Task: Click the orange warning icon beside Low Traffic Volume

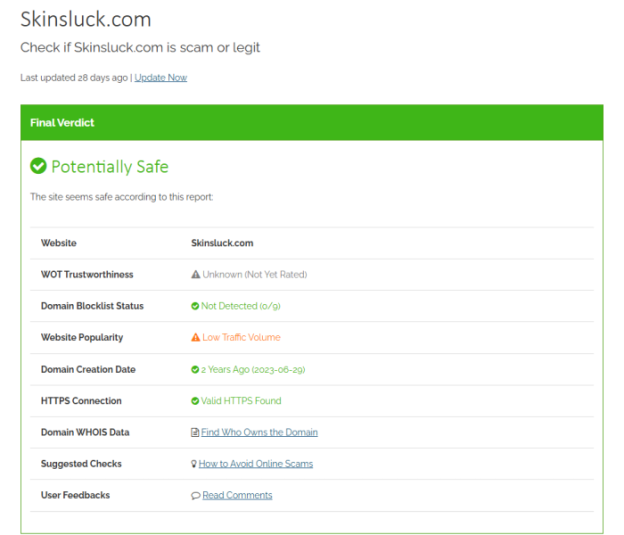Action: click(x=195, y=338)
